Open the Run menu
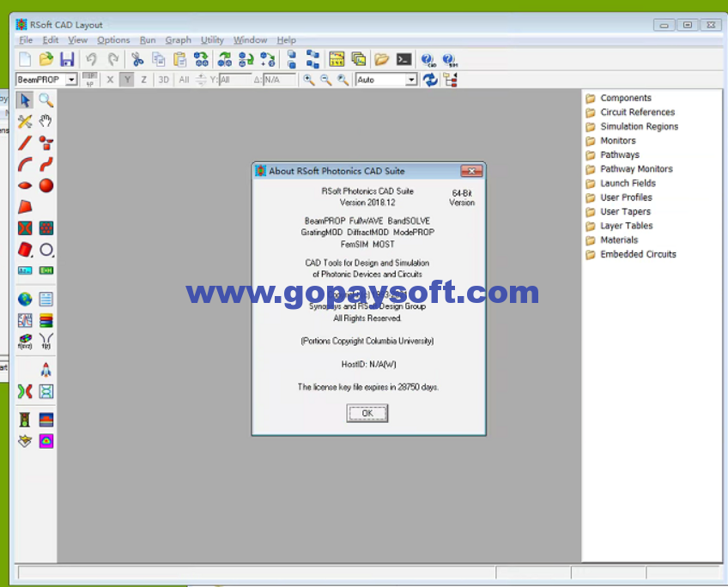728x587 pixels. click(x=148, y=40)
